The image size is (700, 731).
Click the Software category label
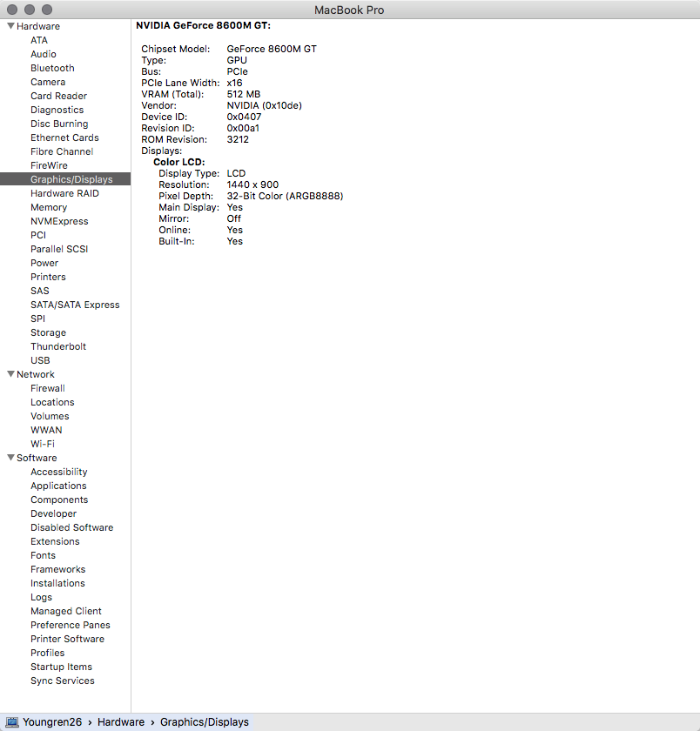coord(37,458)
